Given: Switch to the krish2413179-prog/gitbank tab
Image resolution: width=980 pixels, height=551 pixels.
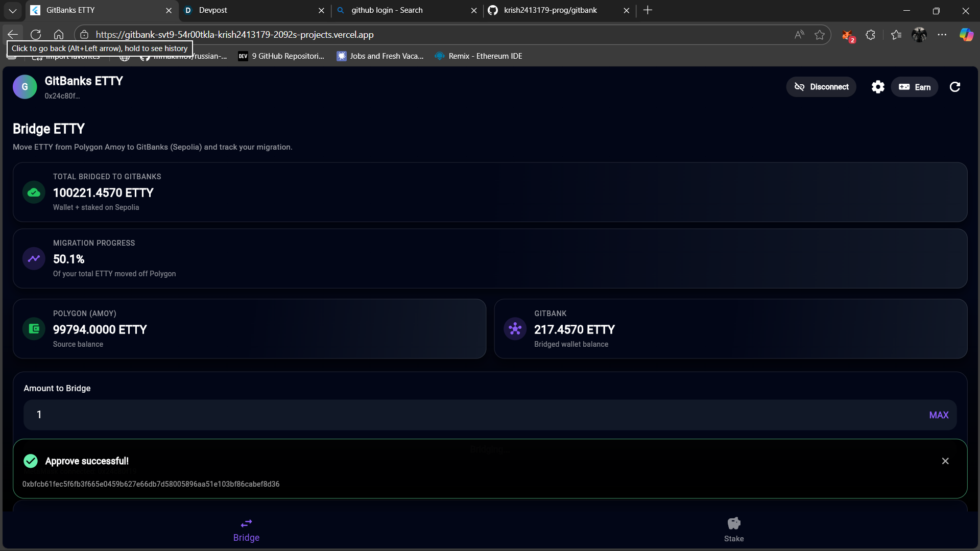Looking at the screenshot, I should [x=559, y=10].
